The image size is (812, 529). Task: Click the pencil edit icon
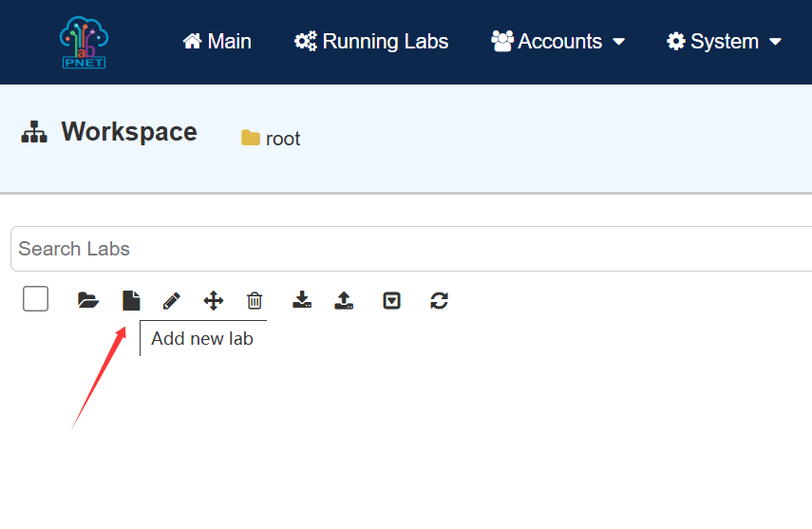coord(171,301)
